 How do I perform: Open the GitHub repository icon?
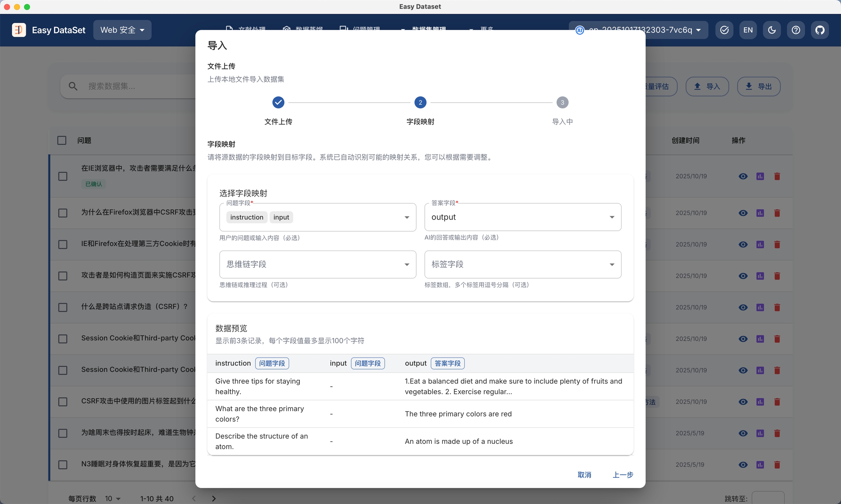pos(820,30)
